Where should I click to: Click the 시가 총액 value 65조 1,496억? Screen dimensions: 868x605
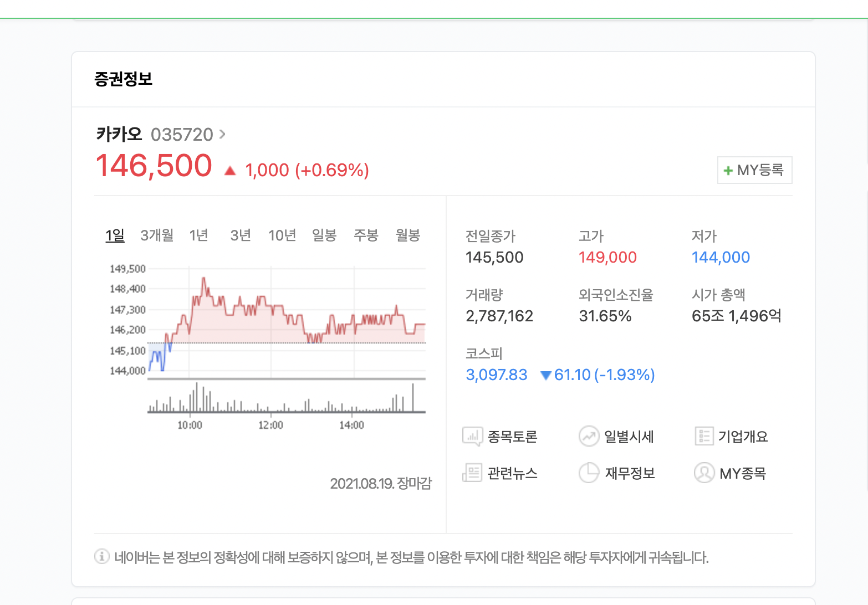tap(737, 316)
